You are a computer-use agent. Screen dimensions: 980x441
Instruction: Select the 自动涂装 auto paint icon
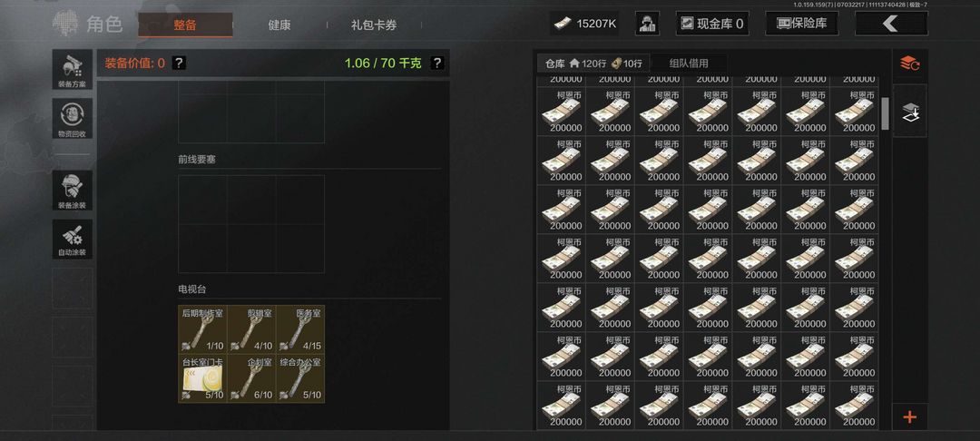[73, 240]
